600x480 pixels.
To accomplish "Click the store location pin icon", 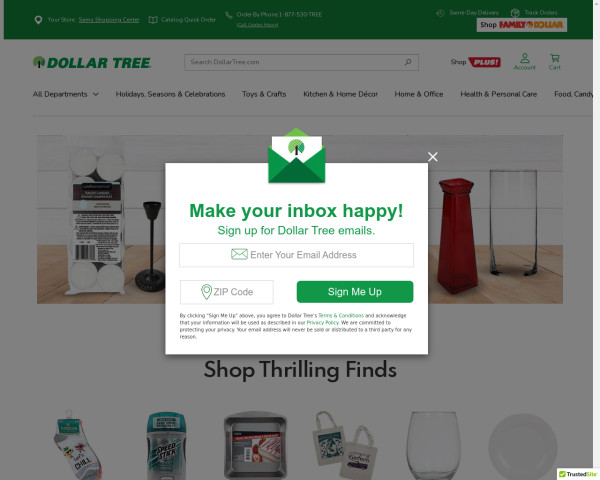I will (x=38, y=20).
